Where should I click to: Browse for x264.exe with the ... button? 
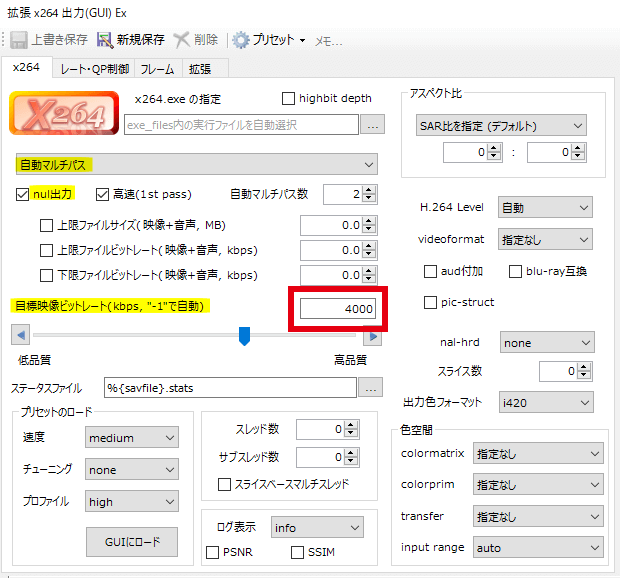click(x=372, y=125)
